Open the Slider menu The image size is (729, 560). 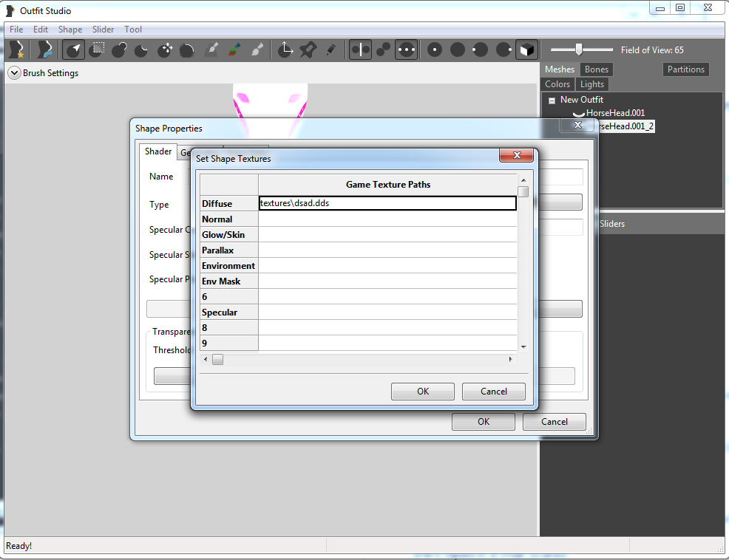click(x=103, y=30)
